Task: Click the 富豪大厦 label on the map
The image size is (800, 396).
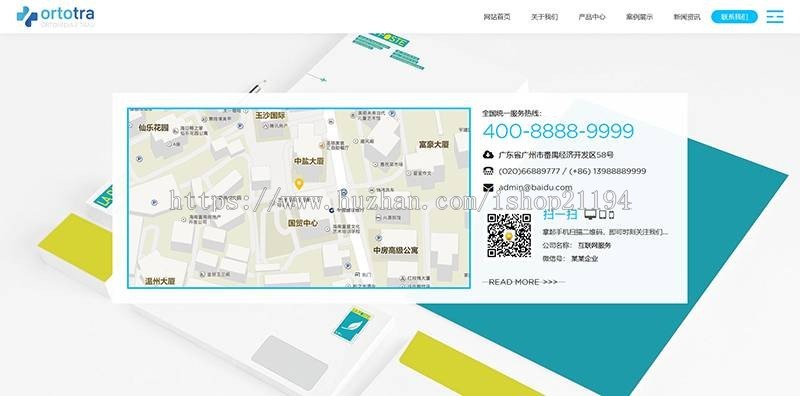Action: coord(434,144)
